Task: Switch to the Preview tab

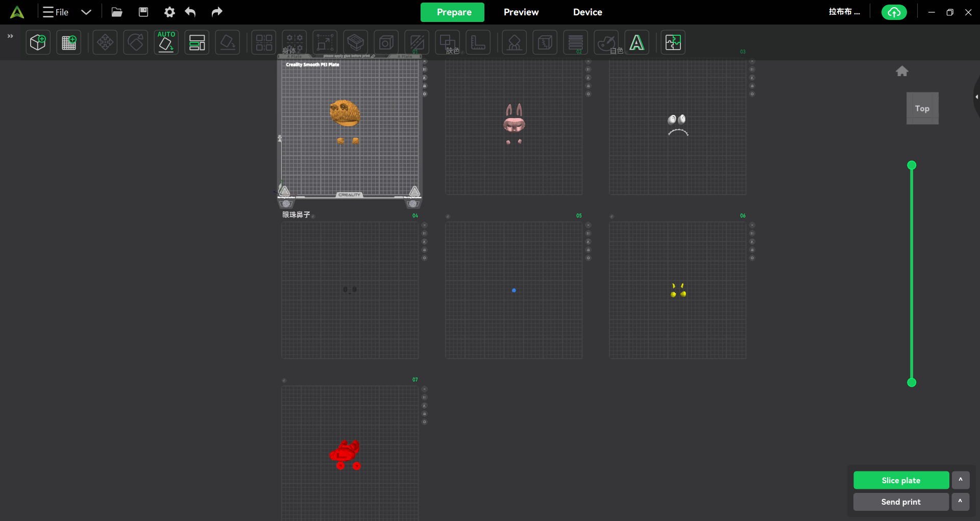Action: tap(521, 12)
